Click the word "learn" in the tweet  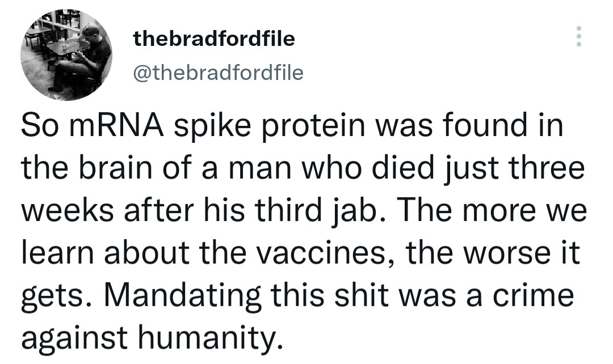tap(57, 252)
